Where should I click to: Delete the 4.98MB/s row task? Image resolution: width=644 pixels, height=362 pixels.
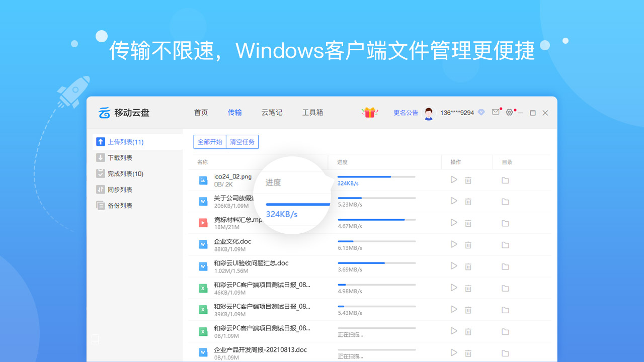[468, 288]
